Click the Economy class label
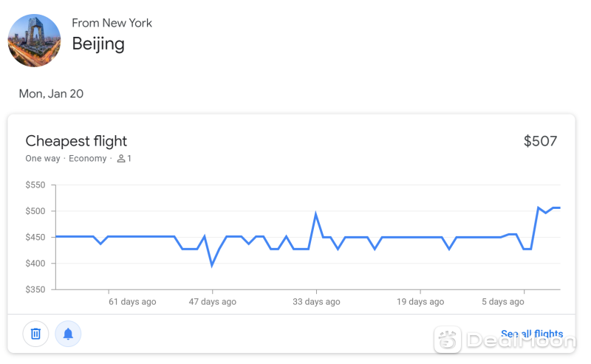591x364 pixels. (x=87, y=159)
